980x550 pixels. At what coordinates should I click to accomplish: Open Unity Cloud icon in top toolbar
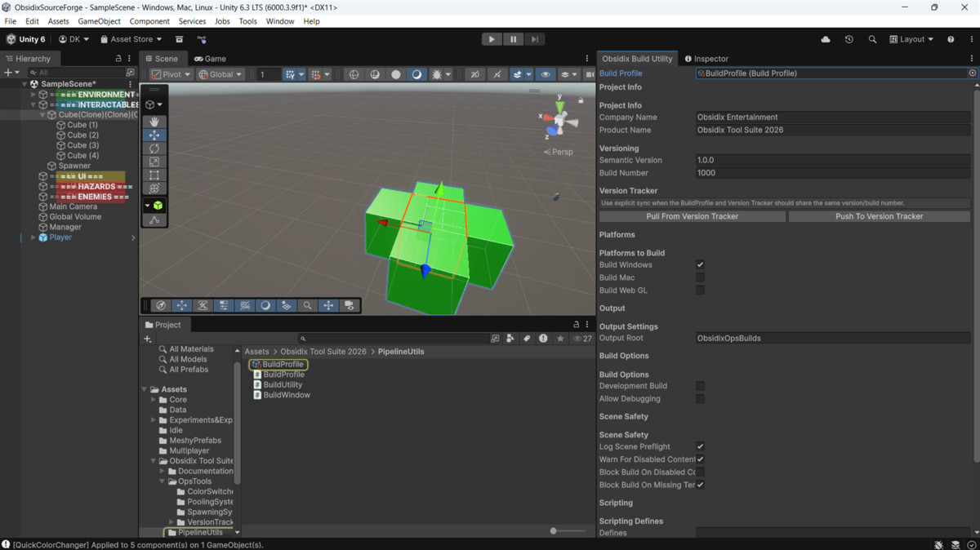pyautogui.click(x=826, y=39)
